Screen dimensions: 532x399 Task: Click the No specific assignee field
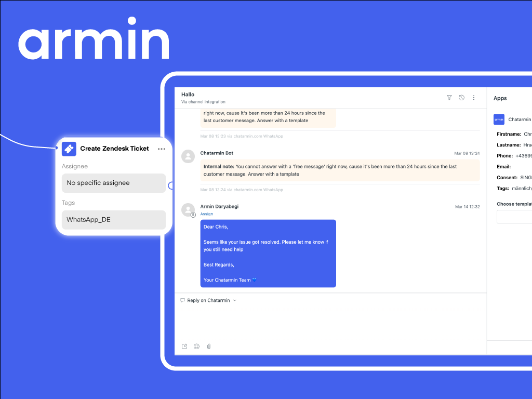114,183
